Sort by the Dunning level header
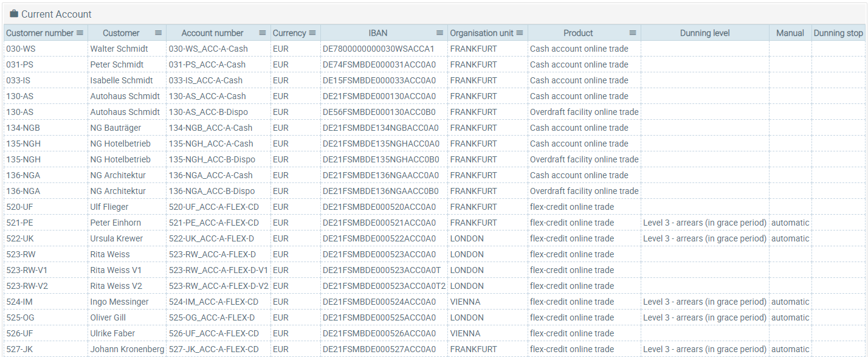Viewport: 868px width, 357px height. 704,33
